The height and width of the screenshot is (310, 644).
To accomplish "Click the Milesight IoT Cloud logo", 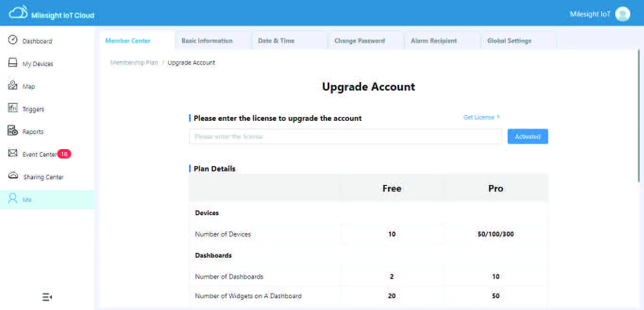I will [18, 13].
